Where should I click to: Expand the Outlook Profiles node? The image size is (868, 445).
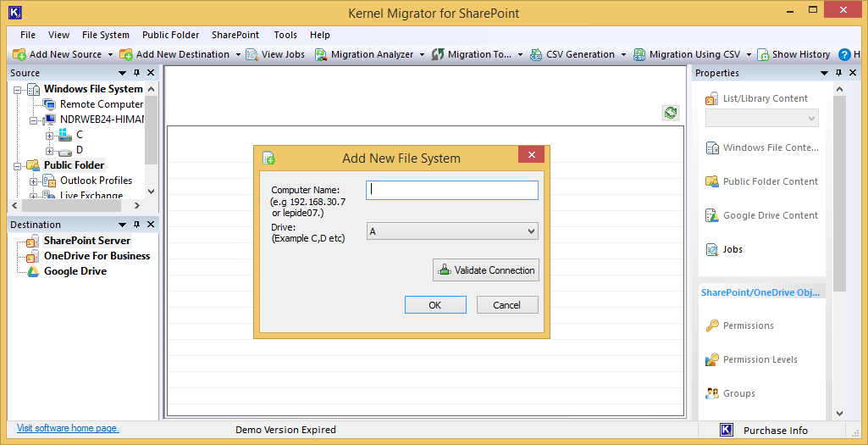34,181
